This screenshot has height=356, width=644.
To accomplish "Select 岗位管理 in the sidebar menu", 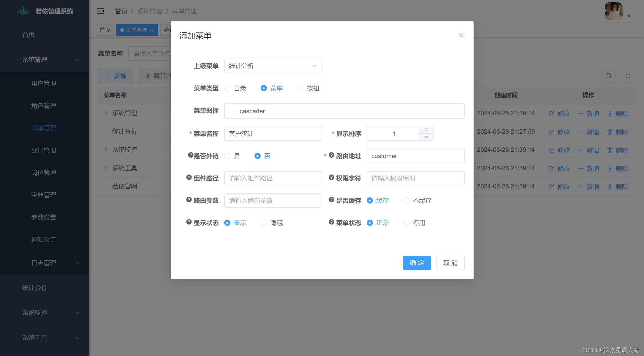I will tap(43, 172).
